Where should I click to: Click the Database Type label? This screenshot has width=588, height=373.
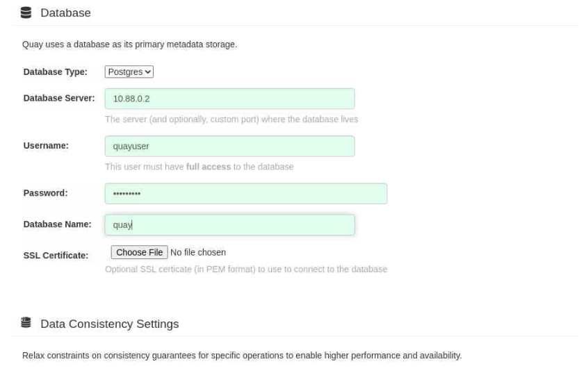(55, 72)
